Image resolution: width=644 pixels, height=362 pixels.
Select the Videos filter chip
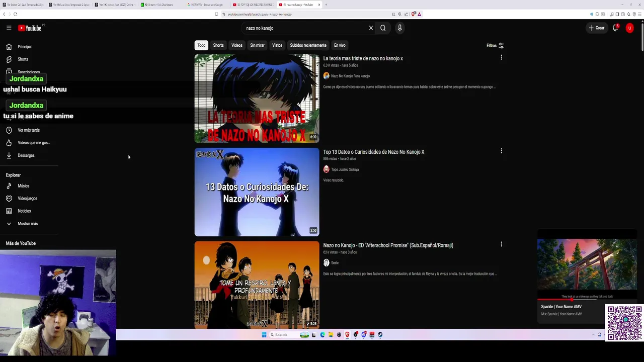pyautogui.click(x=237, y=45)
